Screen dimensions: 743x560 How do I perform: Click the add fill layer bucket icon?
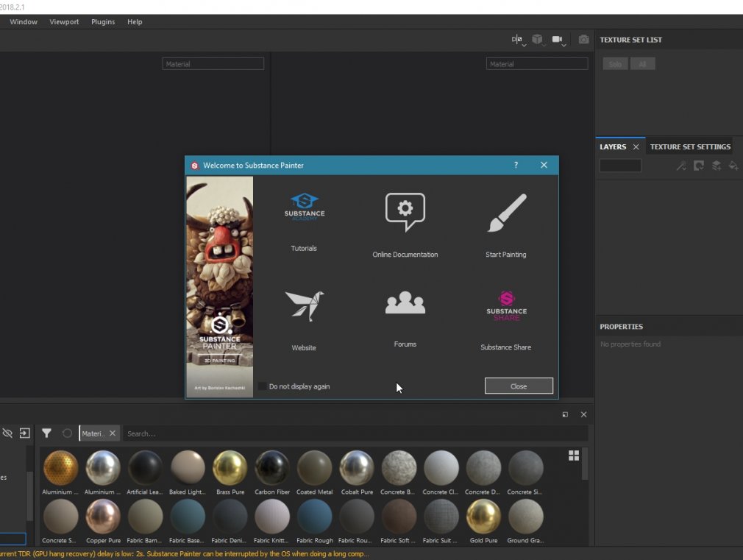point(733,166)
